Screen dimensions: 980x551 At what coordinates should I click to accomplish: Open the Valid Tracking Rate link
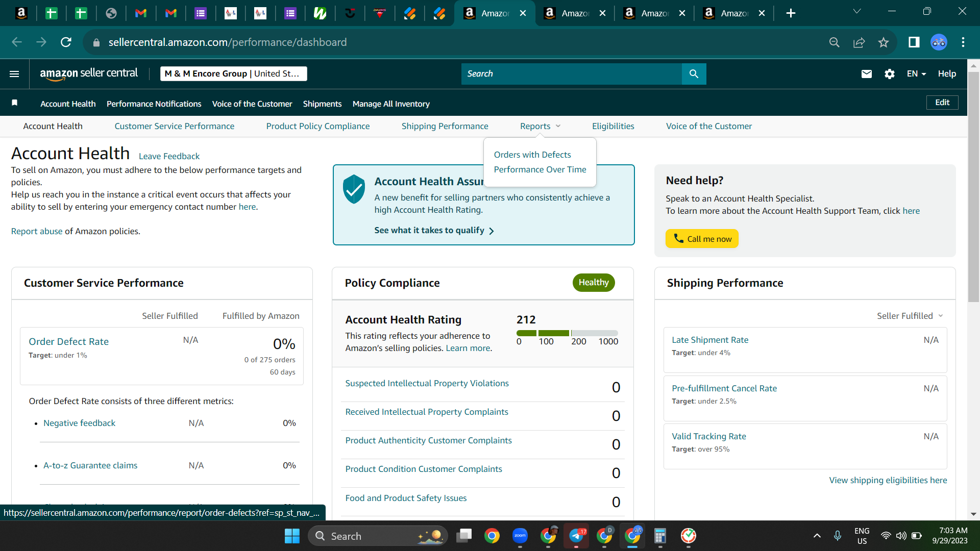(x=709, y=436)
